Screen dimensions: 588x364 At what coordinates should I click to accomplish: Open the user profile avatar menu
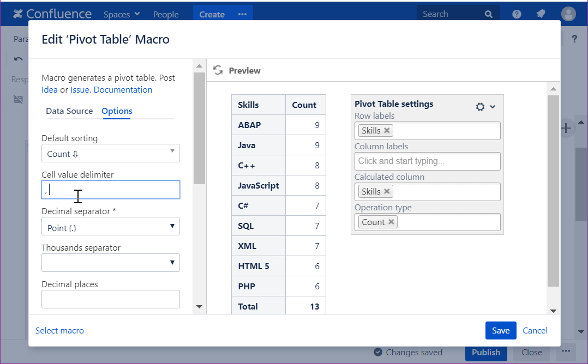click(568, 14)
